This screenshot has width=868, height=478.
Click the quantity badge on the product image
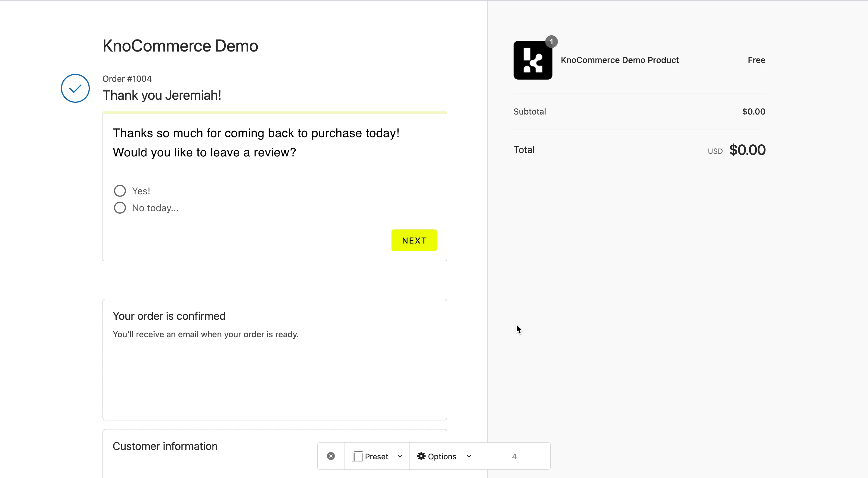click(x=551, y=42)
